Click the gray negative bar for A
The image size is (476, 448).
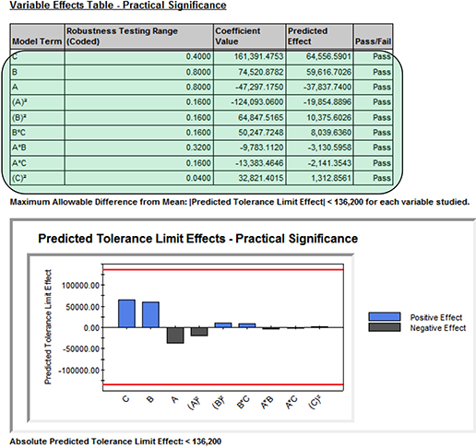[175, 336]
